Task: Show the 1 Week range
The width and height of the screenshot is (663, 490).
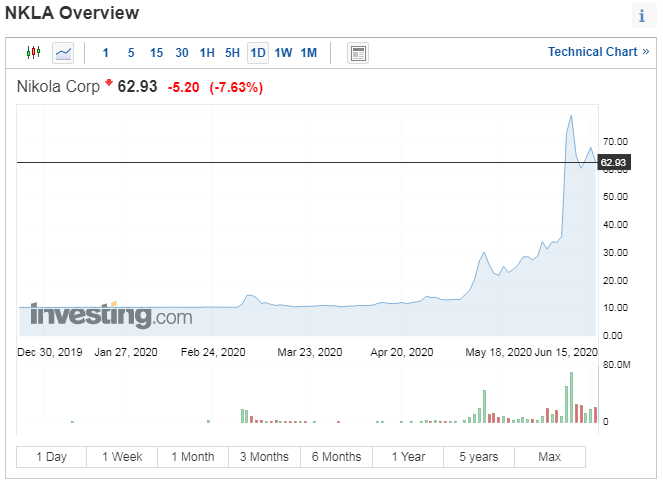Action: (x=122, y=457)
